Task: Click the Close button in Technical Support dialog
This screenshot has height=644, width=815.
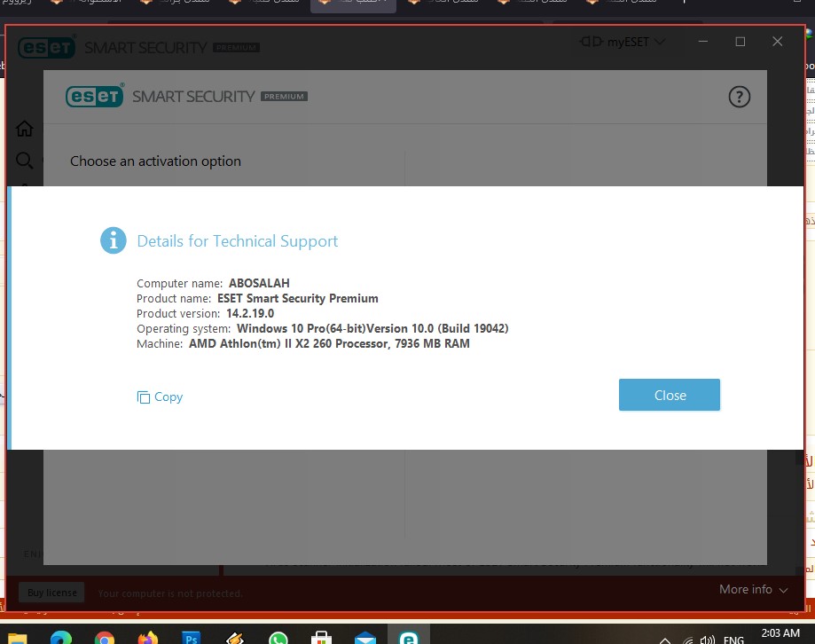Action: [669, 395]
